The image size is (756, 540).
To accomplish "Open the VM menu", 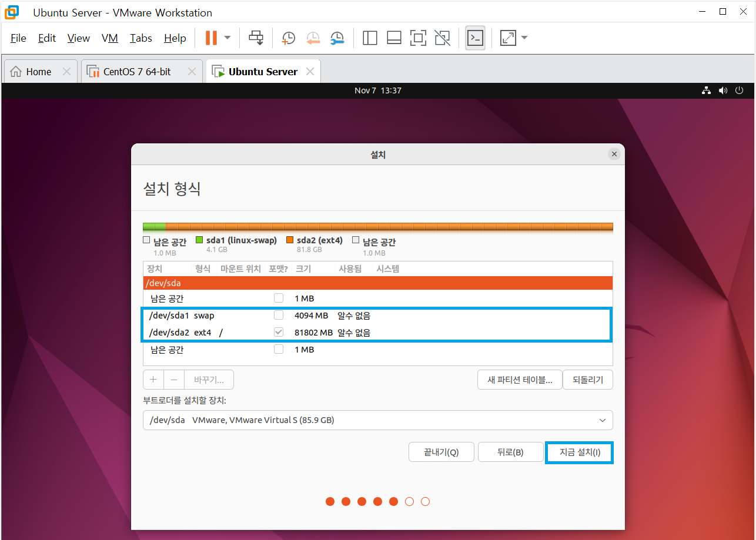I will click(110, 38).
